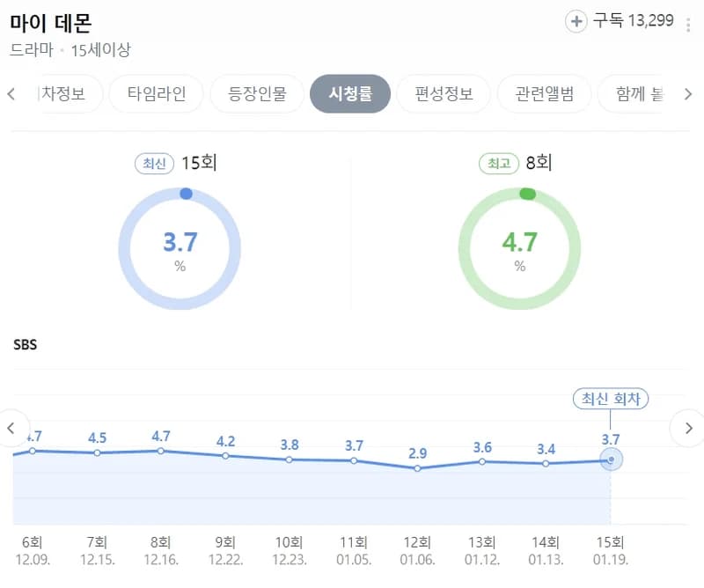Click the green 4.7% highest rating ring

pos(519,248)
